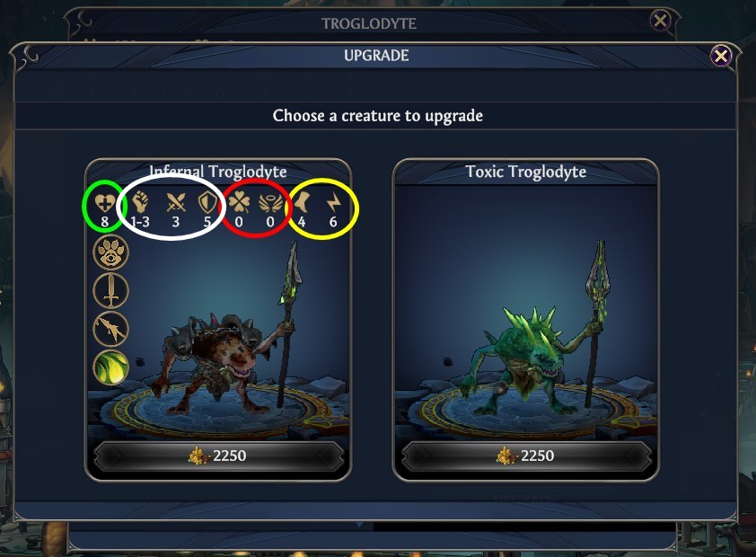Screen dimensions: 756x557
Task: Click the Toxic Troglodyte title
Action: click(x=526, y=172)
